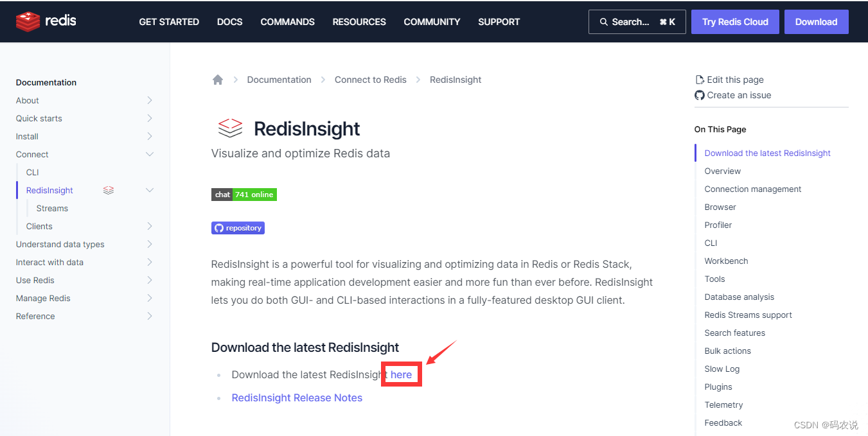The width and height of the screenshot is (868, 436).
Task: Jump to CLI in On This Page
Action: pyautogui.click(x=711, y=243)
